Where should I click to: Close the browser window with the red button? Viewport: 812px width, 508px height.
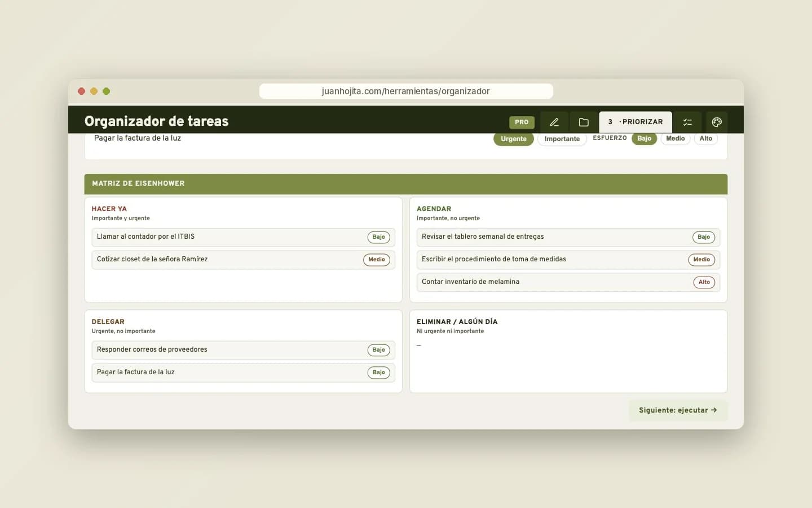pyautogui.click(x=81, y=91)
